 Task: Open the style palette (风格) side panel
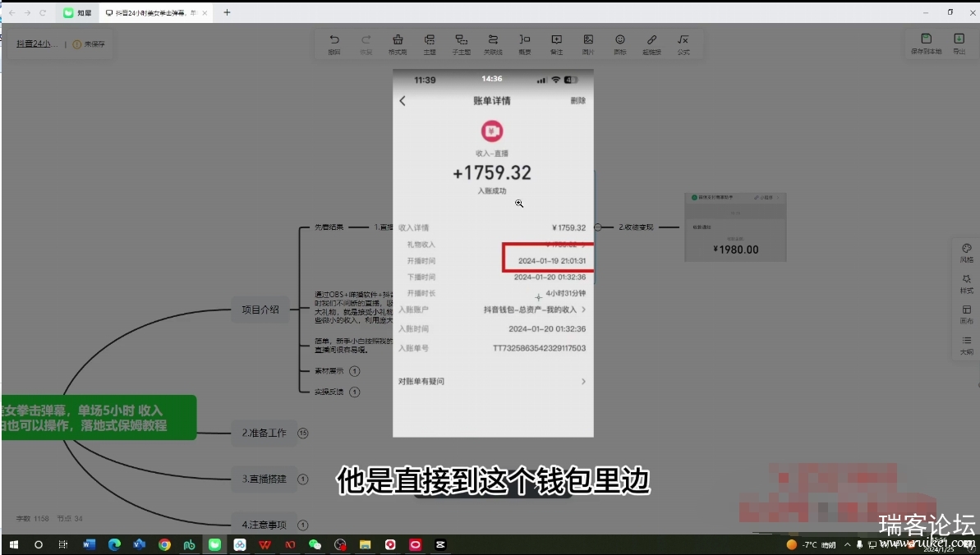pyautogui.click(x=966, y=253)
